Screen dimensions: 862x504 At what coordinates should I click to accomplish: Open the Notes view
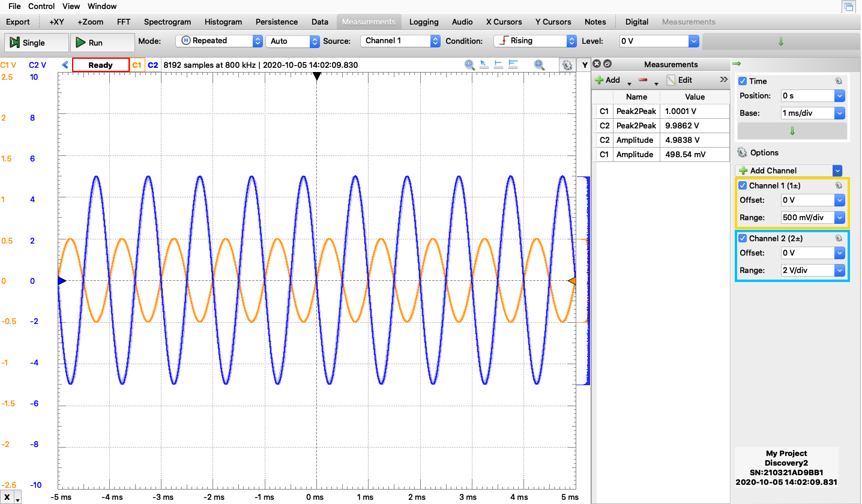(x=595, y=22)
